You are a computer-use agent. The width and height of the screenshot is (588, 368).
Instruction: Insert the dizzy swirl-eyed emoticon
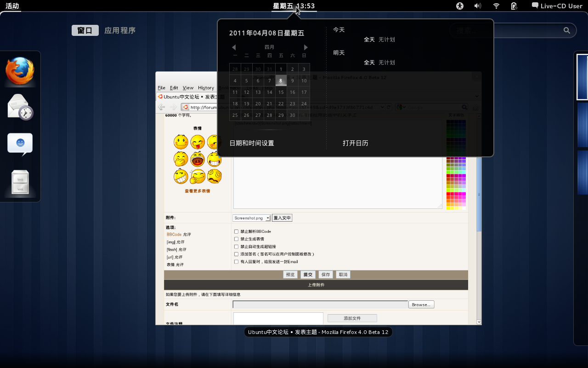coord(215,176)
